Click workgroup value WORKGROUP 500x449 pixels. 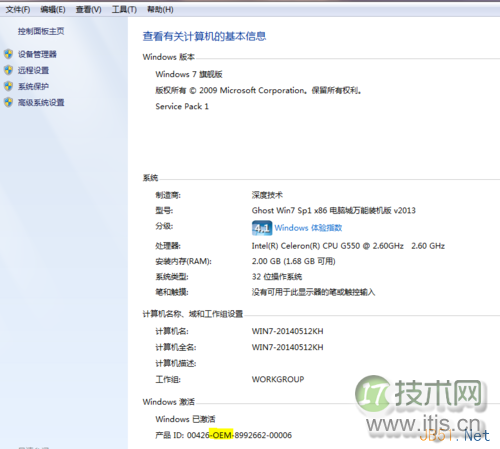point(278,379)
